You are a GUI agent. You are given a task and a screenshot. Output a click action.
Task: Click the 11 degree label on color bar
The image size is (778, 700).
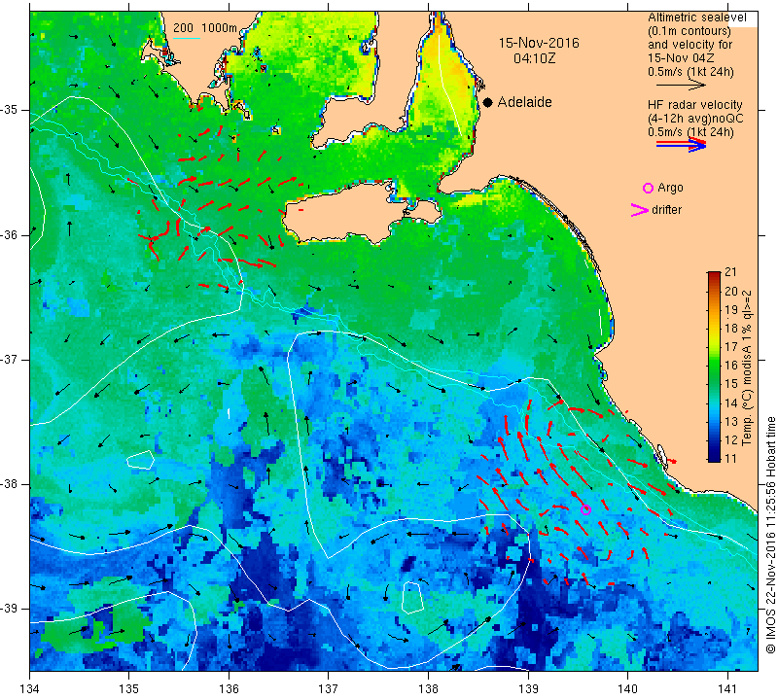[x=730, y=458]
